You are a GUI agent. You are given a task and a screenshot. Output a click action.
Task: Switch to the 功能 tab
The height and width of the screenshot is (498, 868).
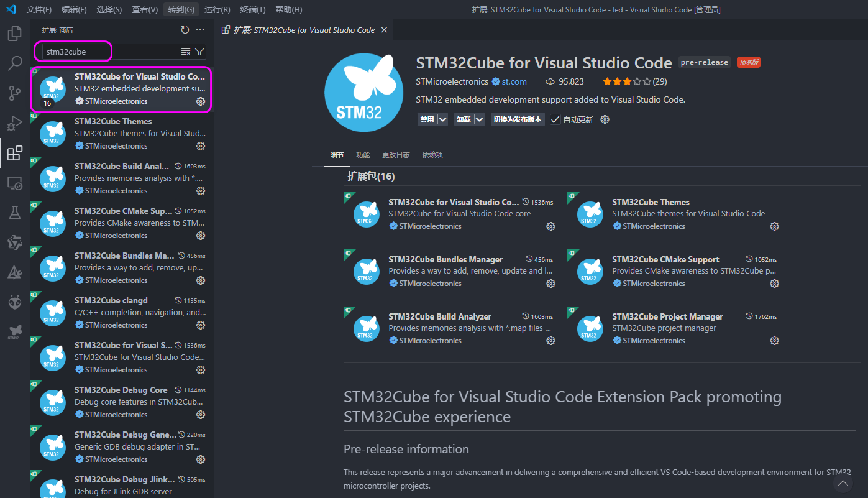click(x=363, y=155)
